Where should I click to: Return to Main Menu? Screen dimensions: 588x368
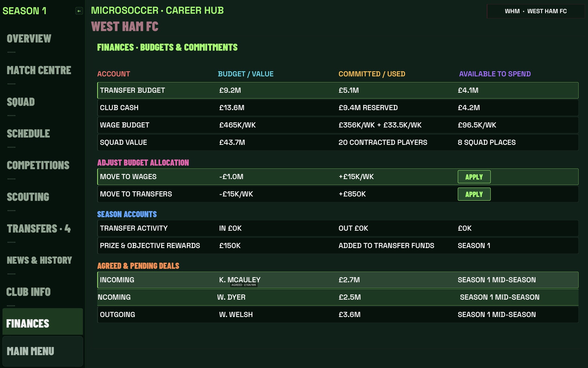coord(42,351)
